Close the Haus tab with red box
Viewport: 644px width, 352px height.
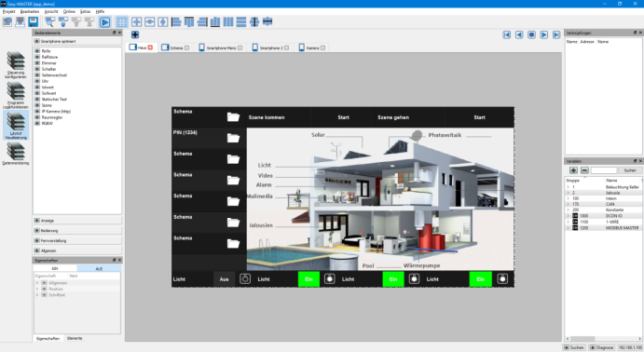[x=150, y=47]
